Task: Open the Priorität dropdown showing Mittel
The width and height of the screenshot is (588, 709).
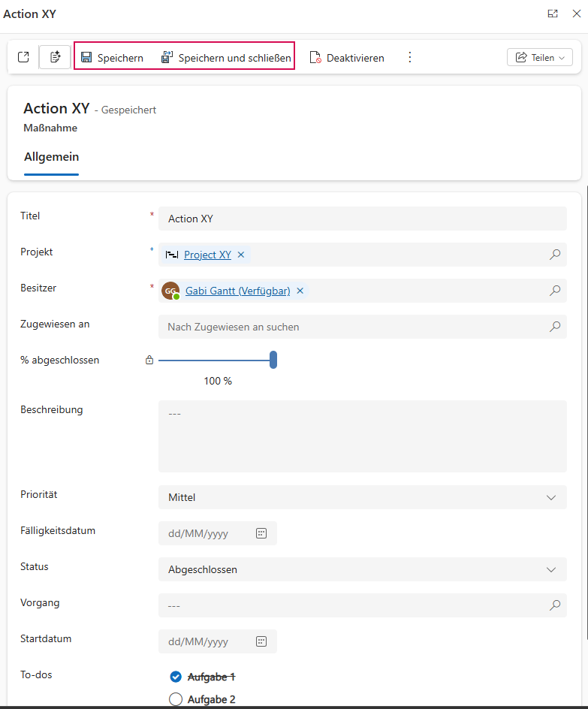Action: point(363,497)
